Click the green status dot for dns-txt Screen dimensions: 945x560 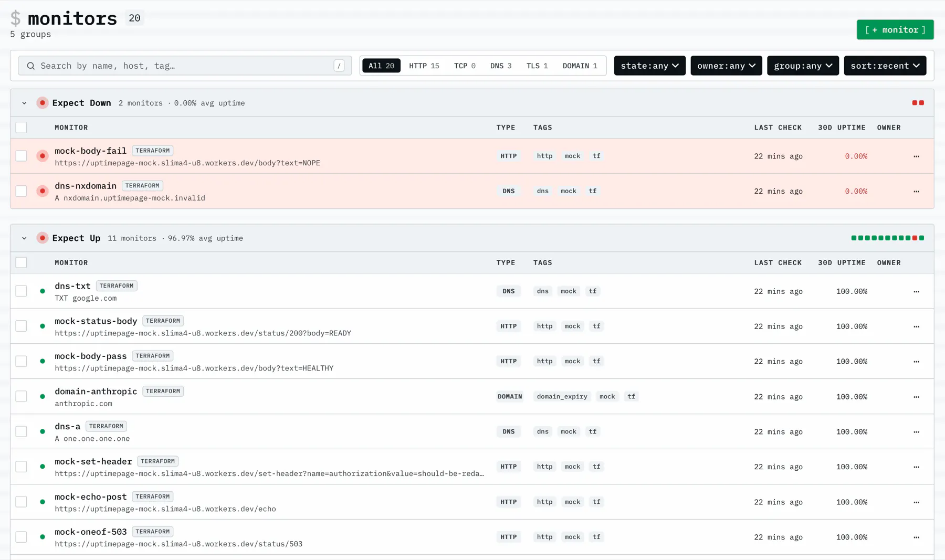tap(43, 291)
